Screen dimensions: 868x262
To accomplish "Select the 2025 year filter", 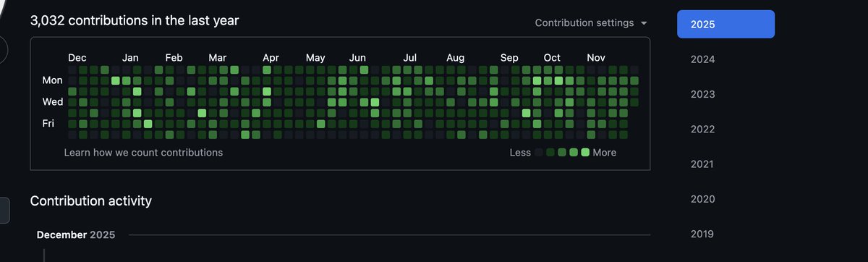I will [x=726, y=24].
